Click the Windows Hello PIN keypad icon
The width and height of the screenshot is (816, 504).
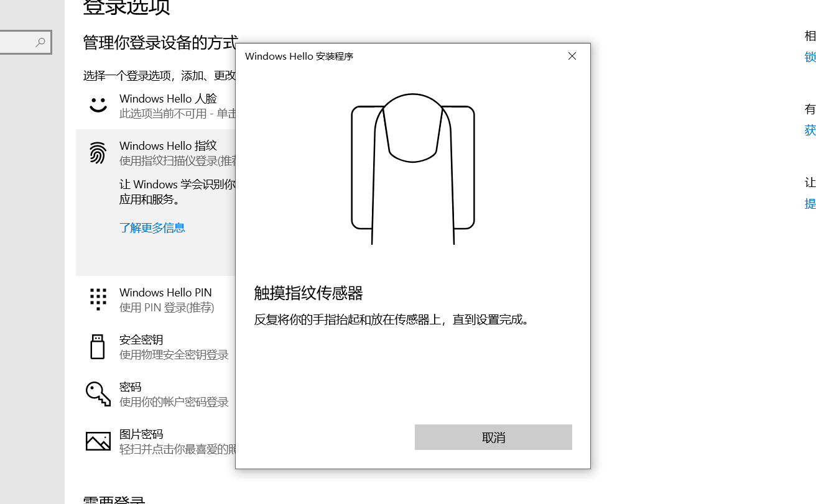click(x=98, y=299)
